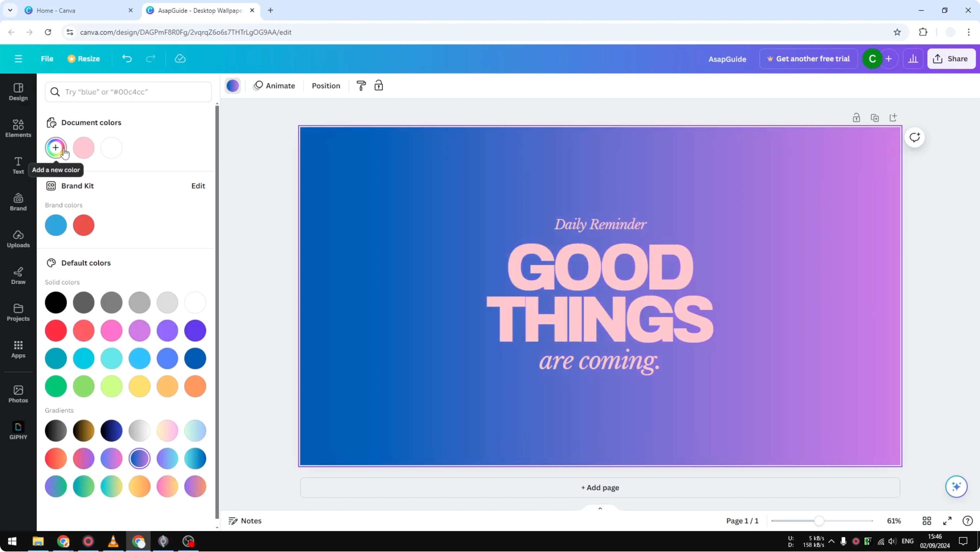Open the Text sidebar panel

point(18,165)
